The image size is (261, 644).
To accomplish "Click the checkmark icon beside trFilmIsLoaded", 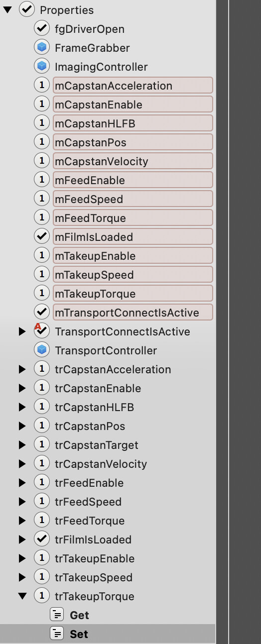I will pos(42,539).
